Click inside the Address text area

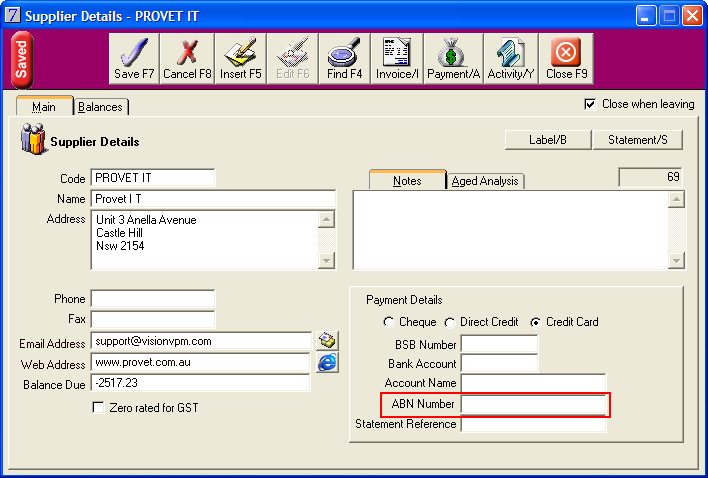tap(205, 240)
